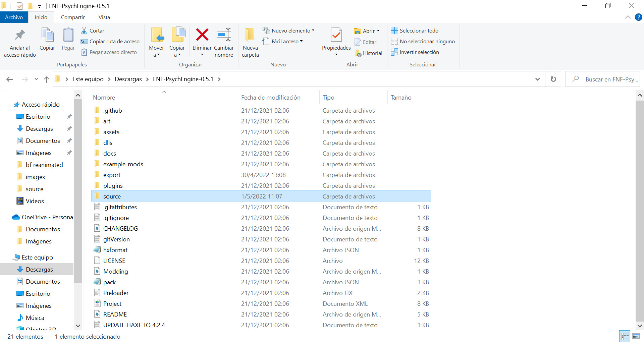Viewport: 644px width, 342px height.
Task: Select Música in the navigation pane
Action: point(35,318)
